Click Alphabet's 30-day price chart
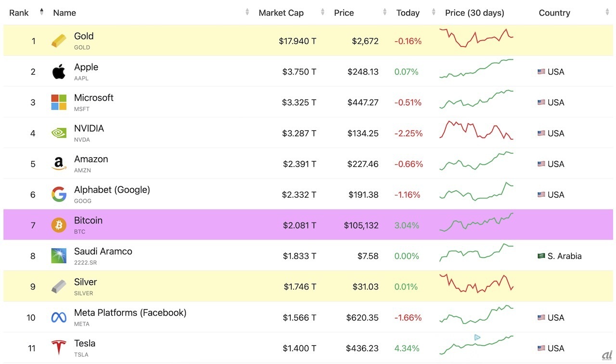 tap(476, 191)
